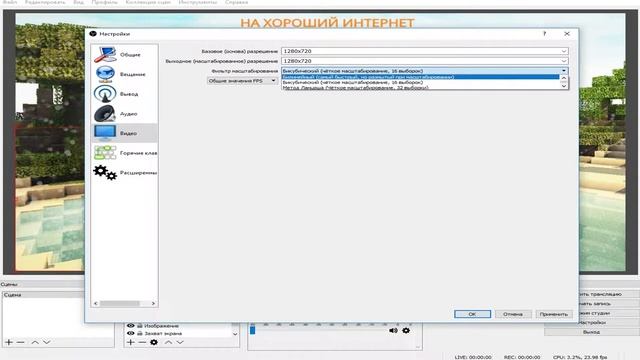Open the mixer audio settings gear
The height and width of the screenshot is (360, 640).
coord(406,331)
